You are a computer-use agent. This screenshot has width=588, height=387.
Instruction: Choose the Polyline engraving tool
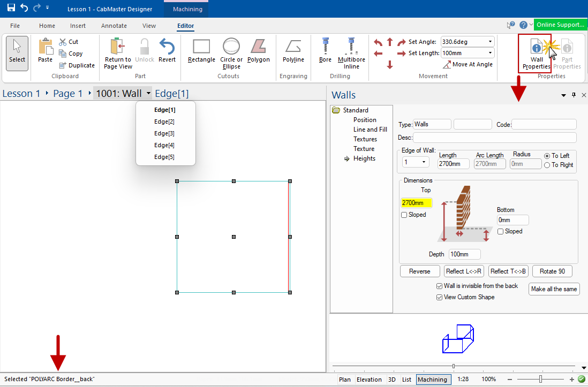point(293,52)
